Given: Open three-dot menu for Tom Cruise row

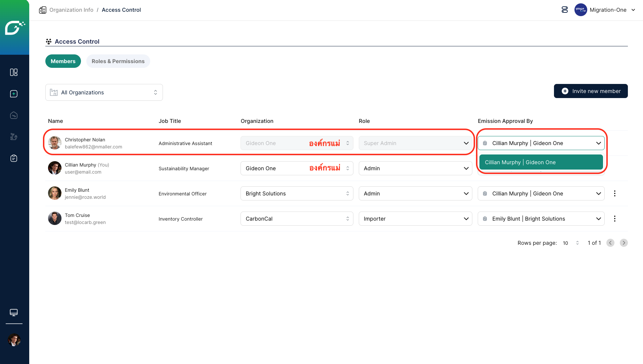Looking at the screenshot, I should click(614, 219).
